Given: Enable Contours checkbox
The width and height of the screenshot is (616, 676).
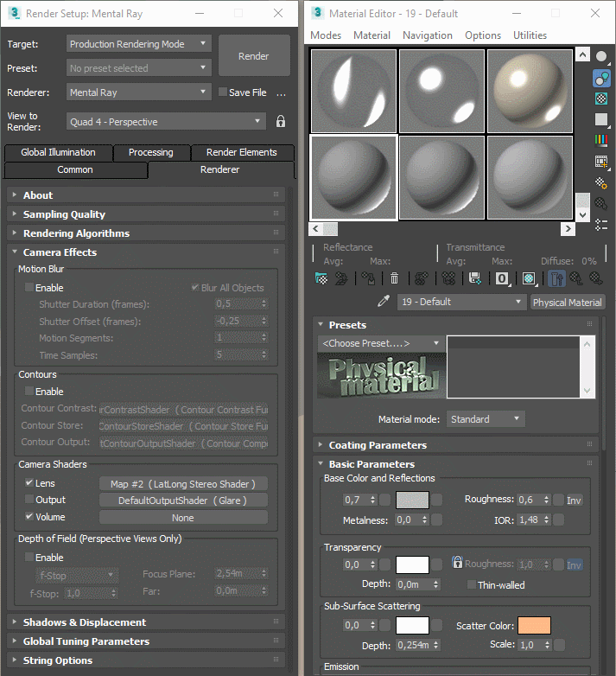Looking at the screenshot, I should point(29,391).
